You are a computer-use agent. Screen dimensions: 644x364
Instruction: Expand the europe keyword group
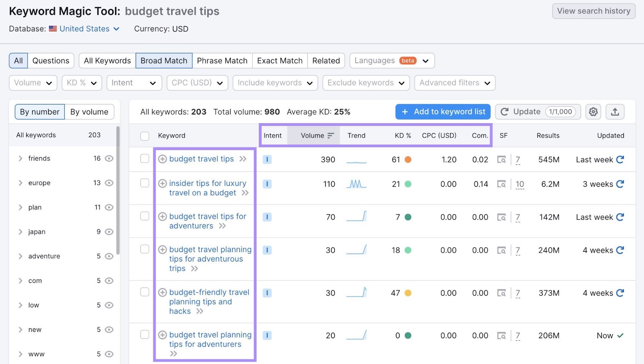tap(21, 183)
